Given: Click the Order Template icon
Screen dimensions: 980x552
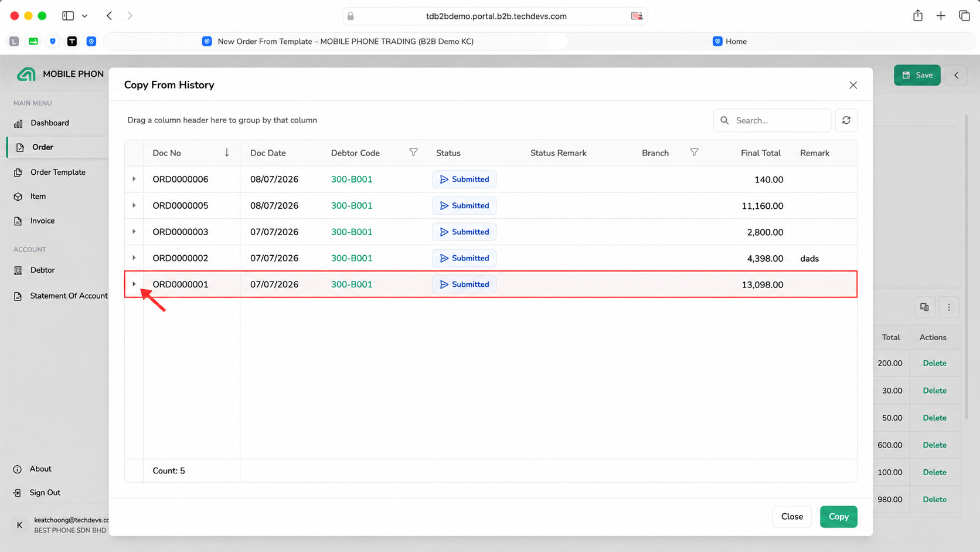Looking at the screenshot, I should [18, 172].
